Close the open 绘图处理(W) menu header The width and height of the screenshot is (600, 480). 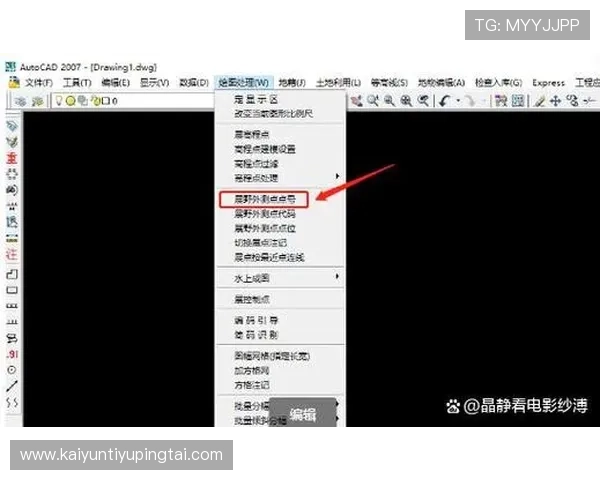244,83
